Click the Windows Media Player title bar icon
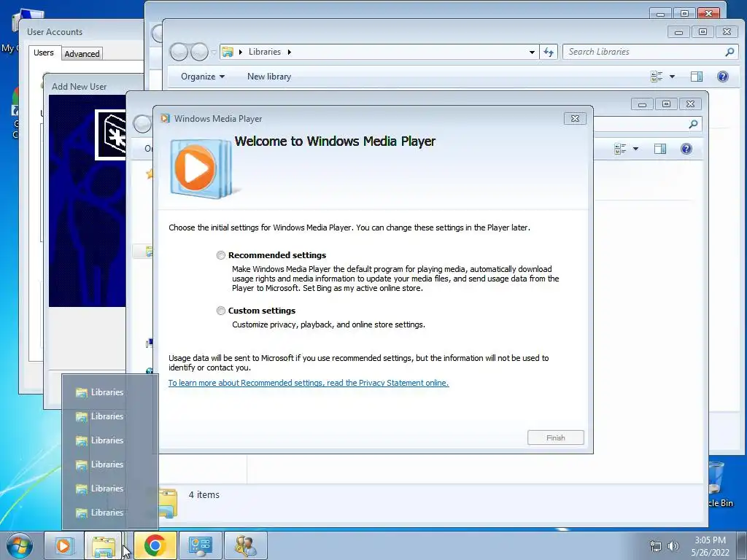Screen dimensions: 747x560 165,119
